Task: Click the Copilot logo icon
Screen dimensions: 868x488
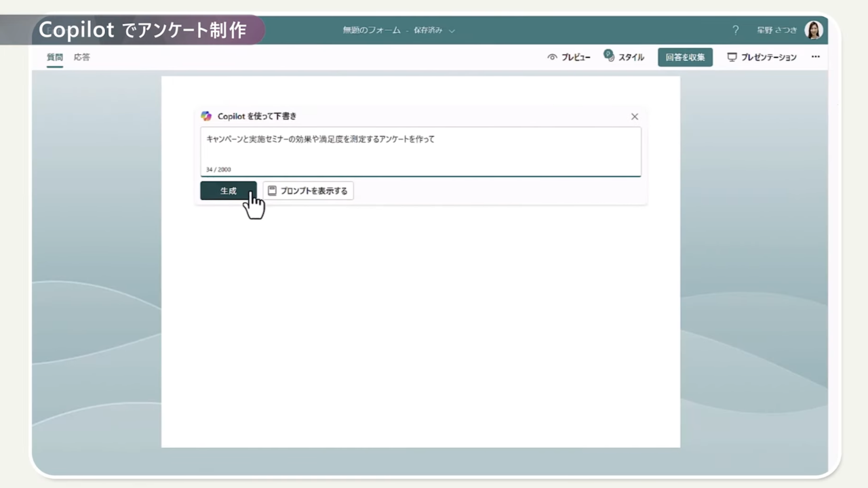Action: point(206,117)
